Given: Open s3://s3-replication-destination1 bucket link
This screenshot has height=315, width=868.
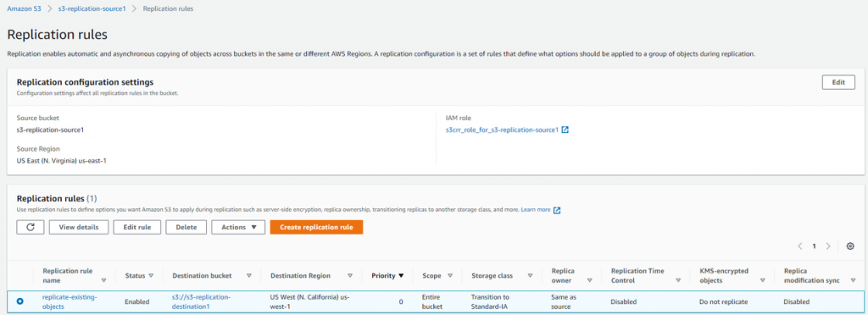Looking at the screenshot, I should (x=202, y=301).
